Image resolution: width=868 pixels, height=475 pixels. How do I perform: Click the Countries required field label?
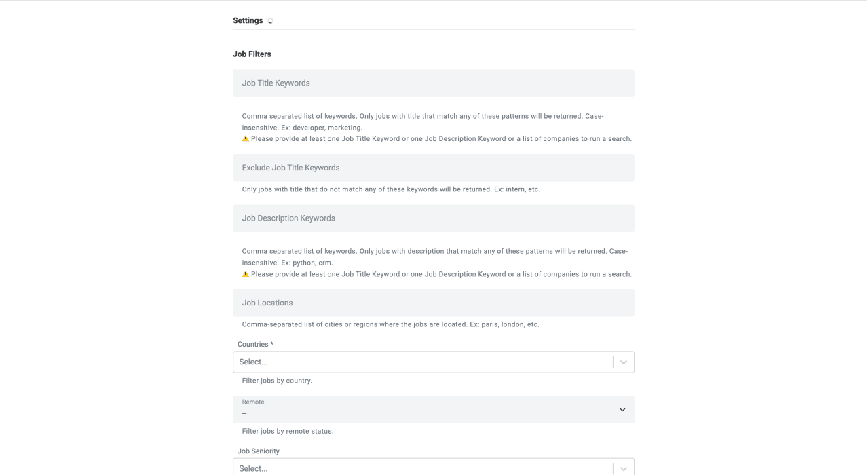click(254, 344)
